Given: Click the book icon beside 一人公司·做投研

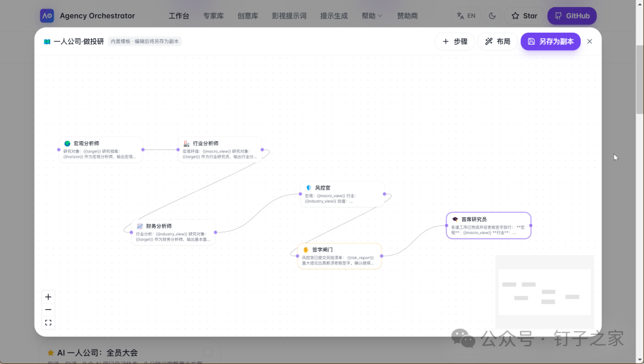Looking at the screenshot, I should [47, 42].
